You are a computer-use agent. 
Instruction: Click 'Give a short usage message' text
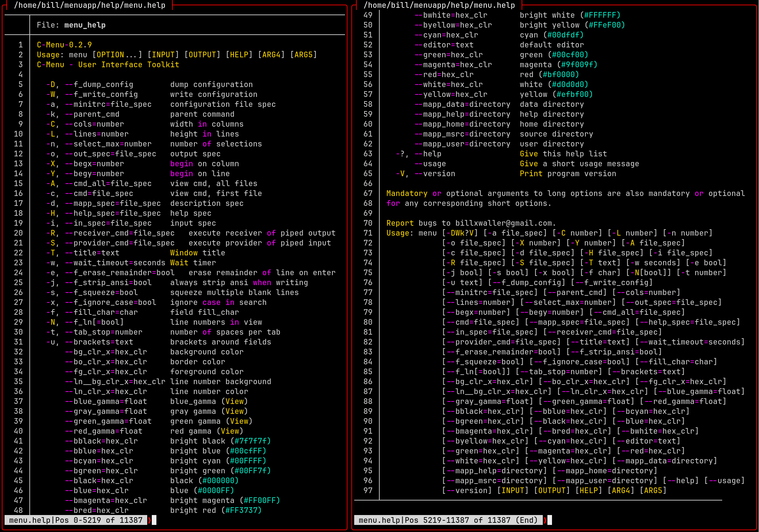click(x=580, y=164)
